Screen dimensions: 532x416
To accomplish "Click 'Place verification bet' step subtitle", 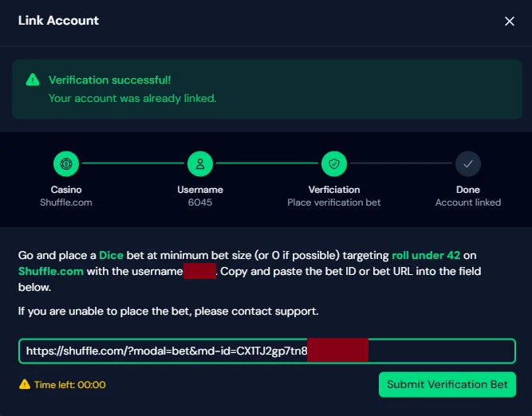I will pyautogui.click(x=334, y=202).
